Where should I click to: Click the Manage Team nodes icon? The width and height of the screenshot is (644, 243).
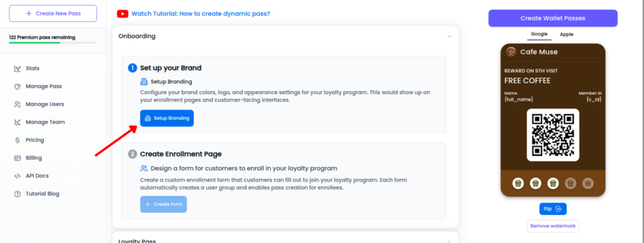pos(17,122)
